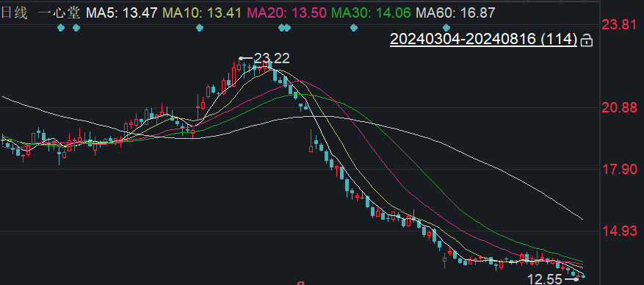Click the MA10: 13.41 indicator label

tap(201, 12)
